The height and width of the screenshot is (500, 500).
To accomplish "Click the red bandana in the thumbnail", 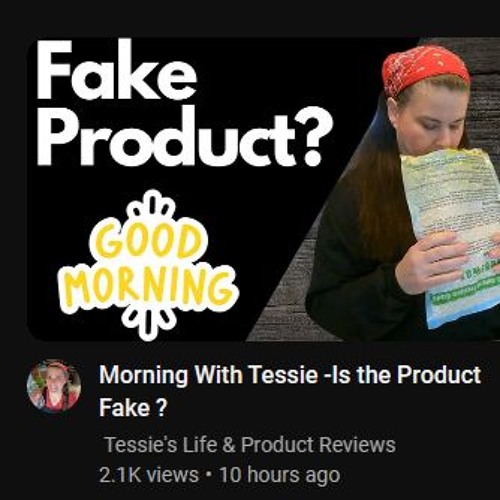I will (424, 69).
